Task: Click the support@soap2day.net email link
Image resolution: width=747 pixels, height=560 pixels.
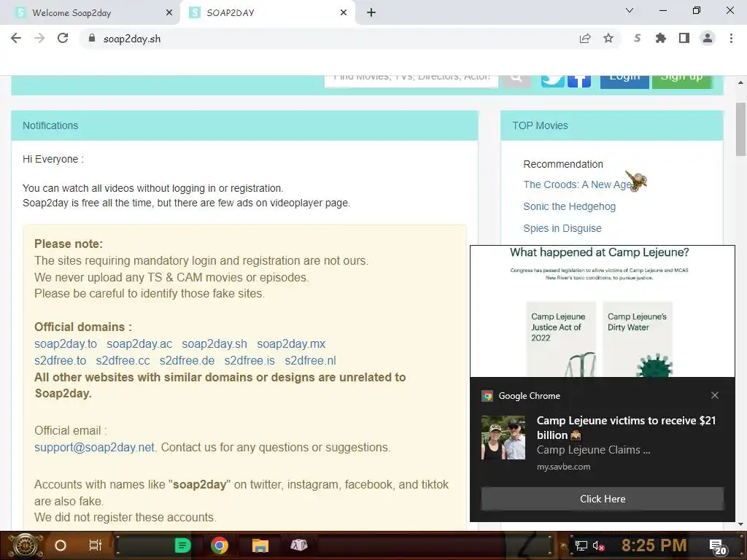Action: [94, 447]
